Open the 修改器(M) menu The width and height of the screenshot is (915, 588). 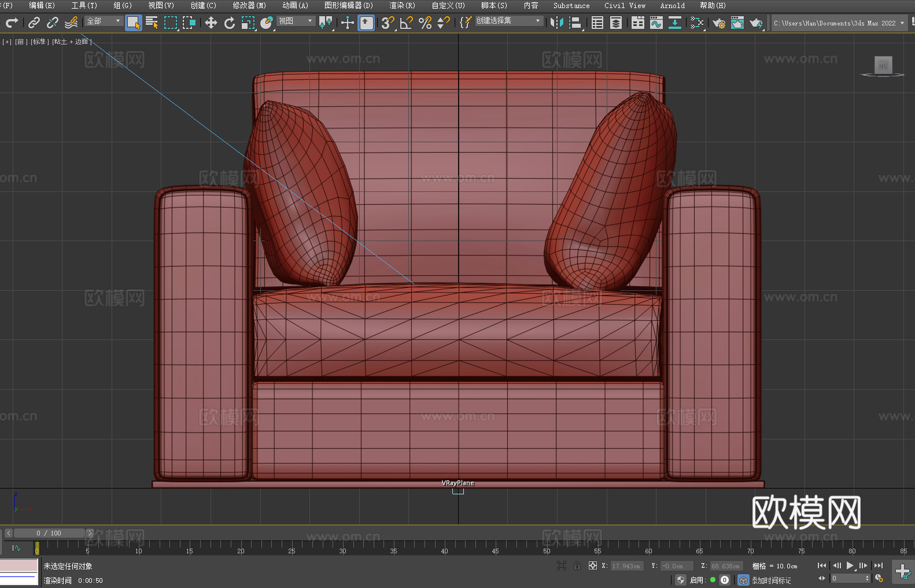249,5
